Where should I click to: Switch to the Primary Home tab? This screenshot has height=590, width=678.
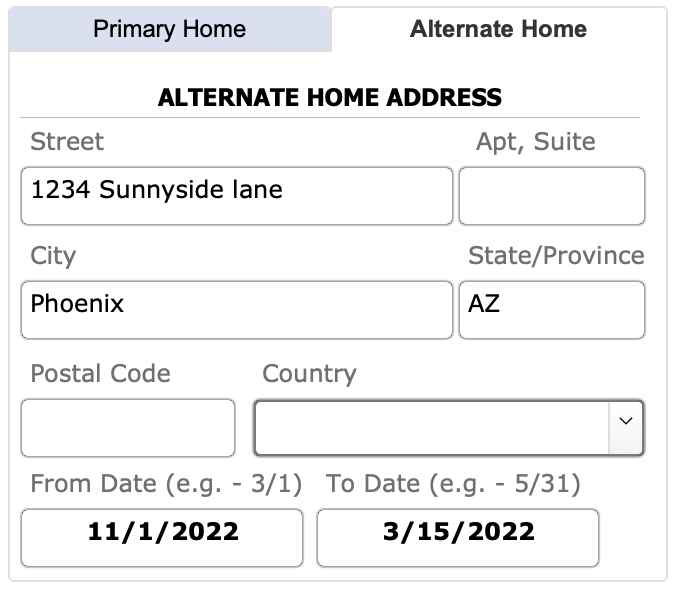pos(169,29)
